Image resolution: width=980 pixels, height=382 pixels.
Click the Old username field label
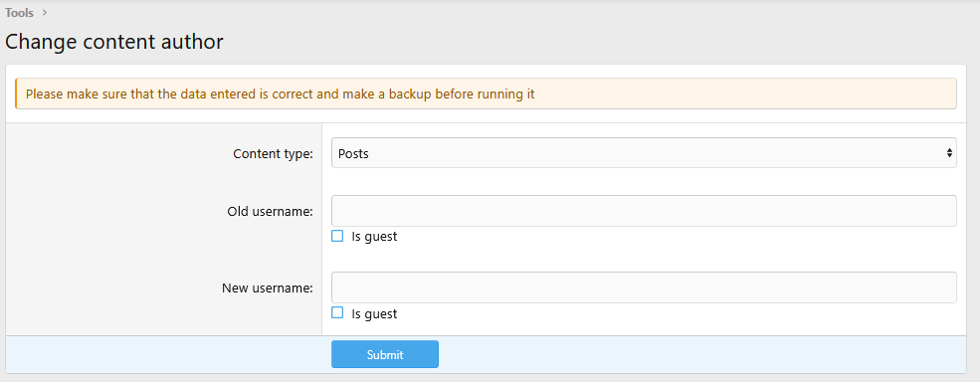point(270,211)
